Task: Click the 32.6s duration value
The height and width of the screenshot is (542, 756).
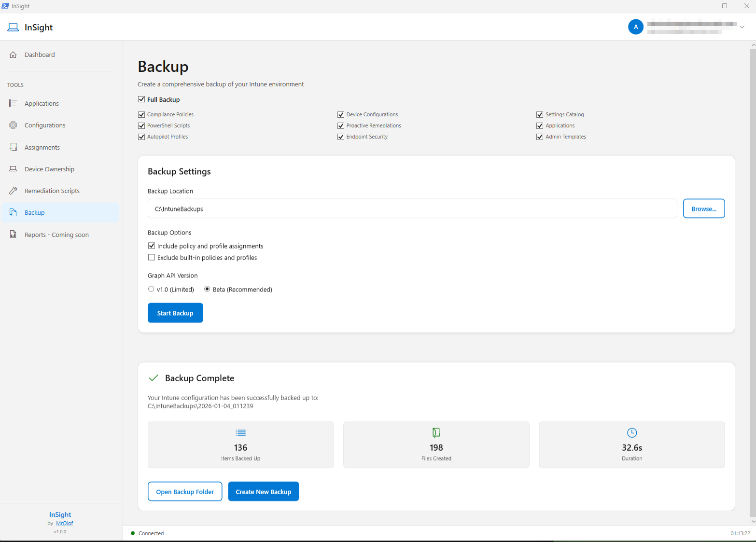Action: (x=632, y=448)
